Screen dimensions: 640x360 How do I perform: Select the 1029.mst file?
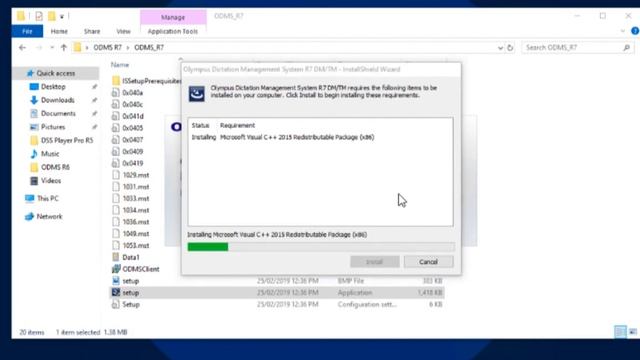136,175
